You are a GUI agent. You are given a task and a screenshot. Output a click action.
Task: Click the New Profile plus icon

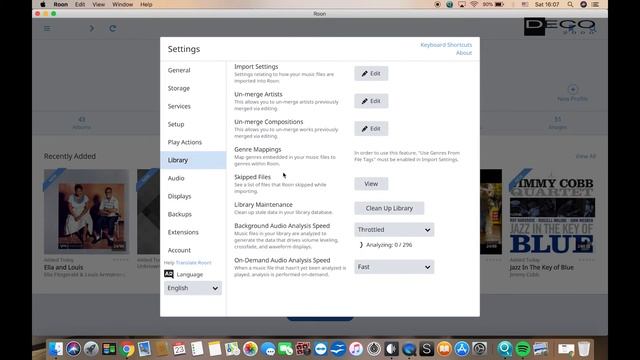pos(573,89)
